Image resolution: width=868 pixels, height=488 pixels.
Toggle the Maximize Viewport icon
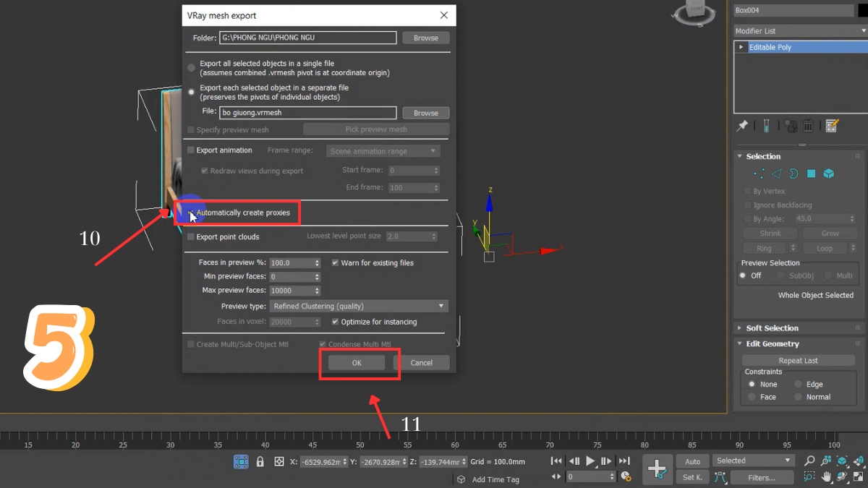click(859, 478)
